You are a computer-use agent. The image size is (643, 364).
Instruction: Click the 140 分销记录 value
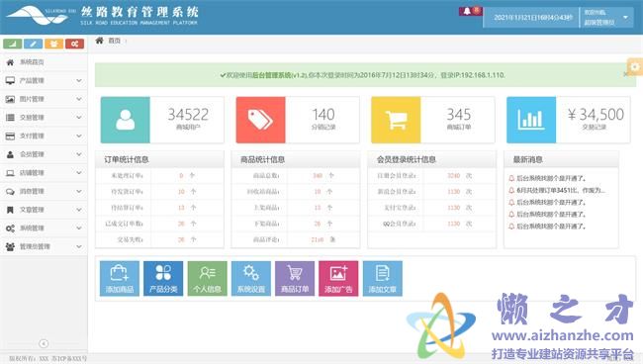[323, 115]
